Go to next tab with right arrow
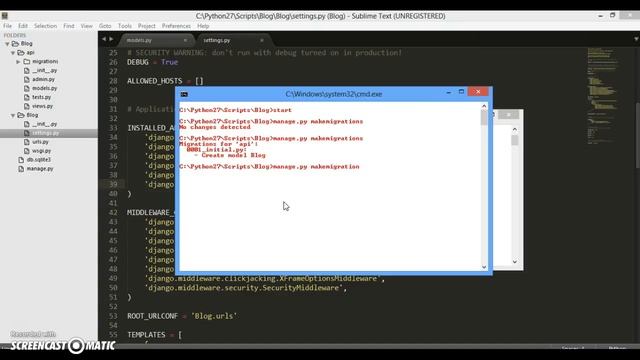Viewport: 640px width, 360px height. click(111, 39)
